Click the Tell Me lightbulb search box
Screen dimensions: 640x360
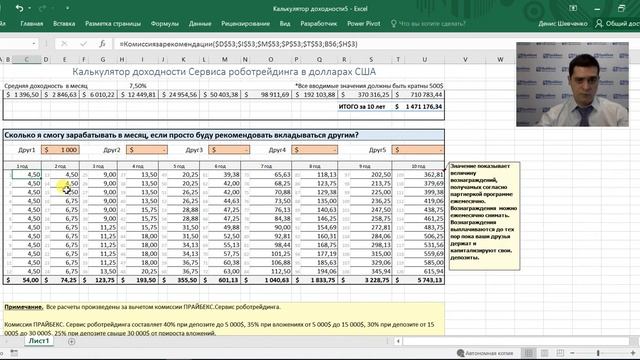tap(428, 24)
